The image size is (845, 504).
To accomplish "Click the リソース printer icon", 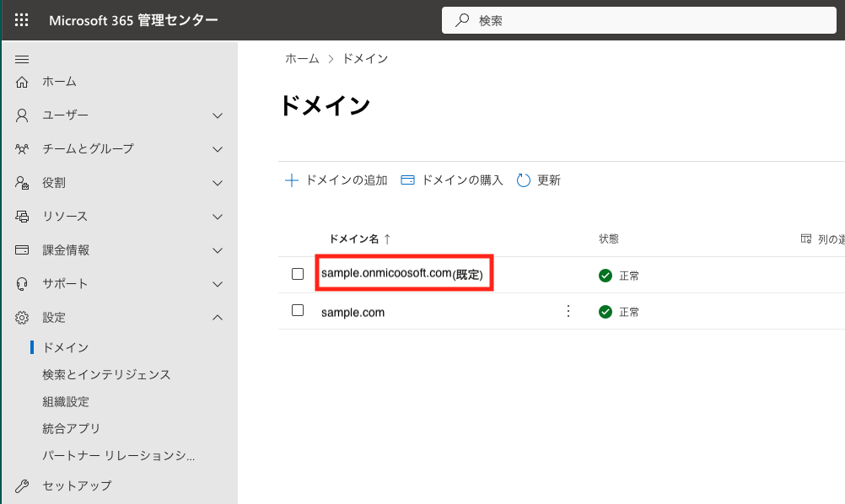I will (x=22, y=217).
